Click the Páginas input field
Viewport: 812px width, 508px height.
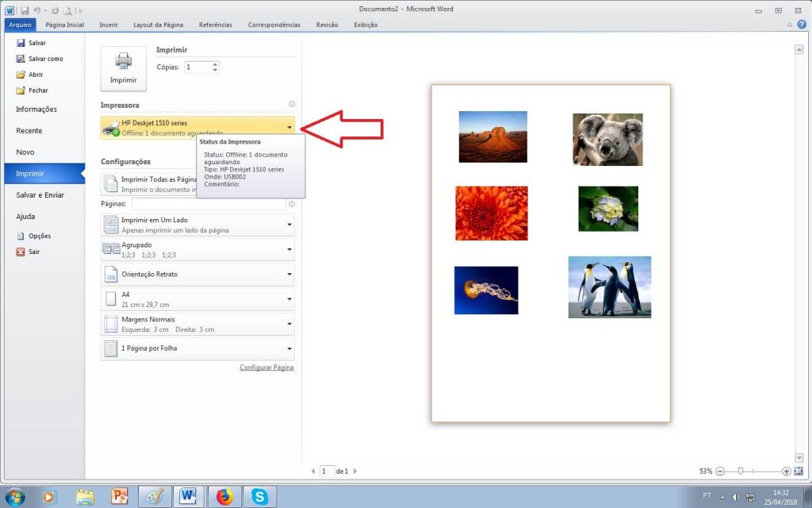tap(206, 204)
